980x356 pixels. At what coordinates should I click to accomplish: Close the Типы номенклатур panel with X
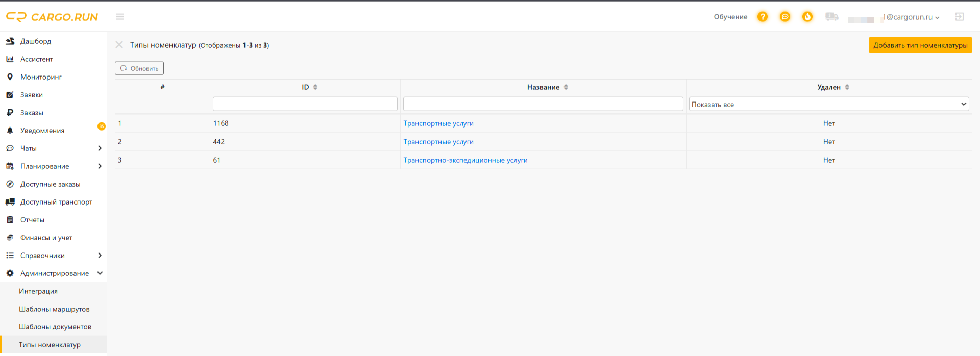[119, 45]
